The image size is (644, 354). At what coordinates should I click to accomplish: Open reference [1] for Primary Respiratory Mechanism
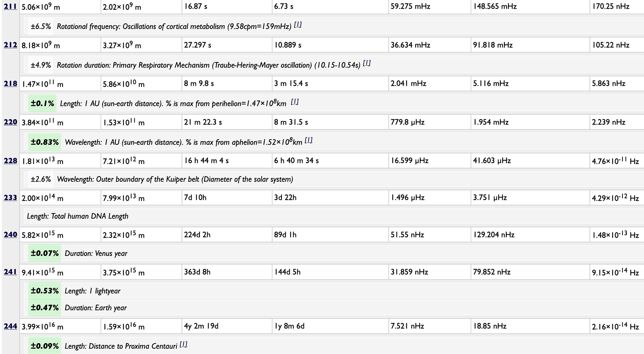[x=367, y=63]
